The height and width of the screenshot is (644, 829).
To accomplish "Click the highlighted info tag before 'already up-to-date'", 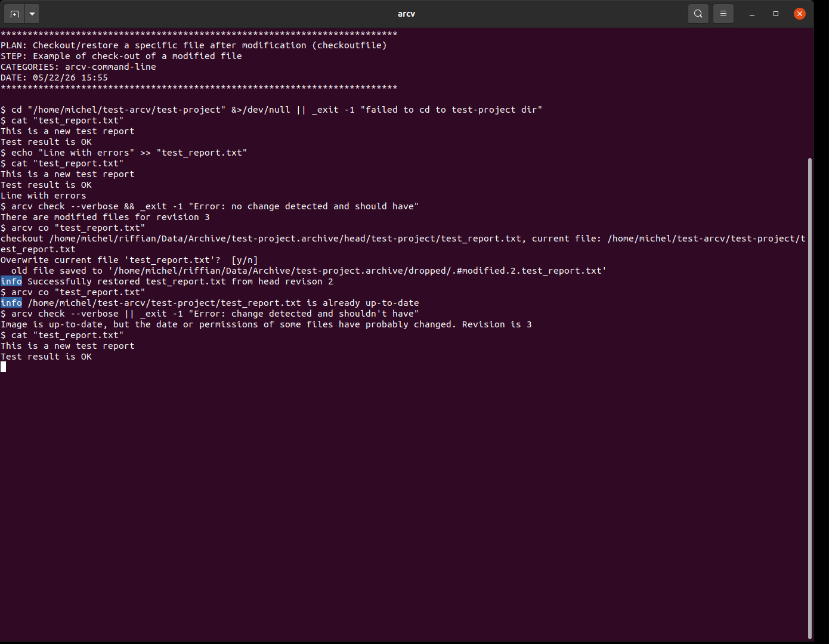I will [x=11, y=303].
